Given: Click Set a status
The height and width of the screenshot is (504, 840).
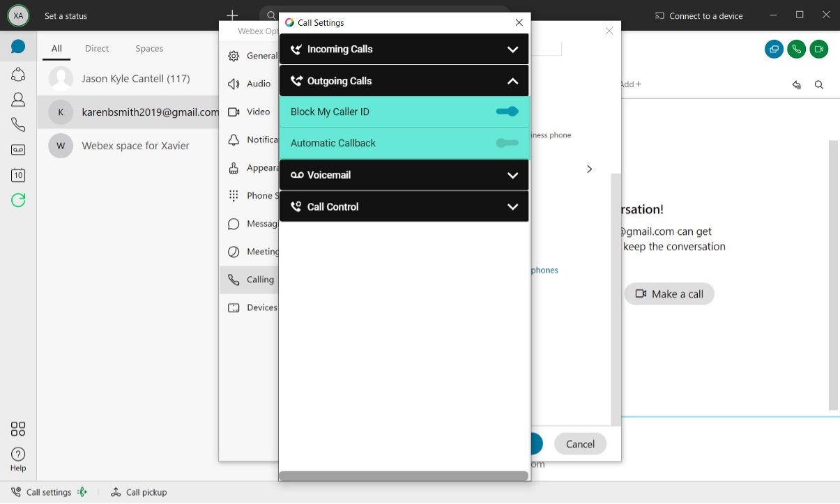Looking at the screenshot, I should (66, 15).
